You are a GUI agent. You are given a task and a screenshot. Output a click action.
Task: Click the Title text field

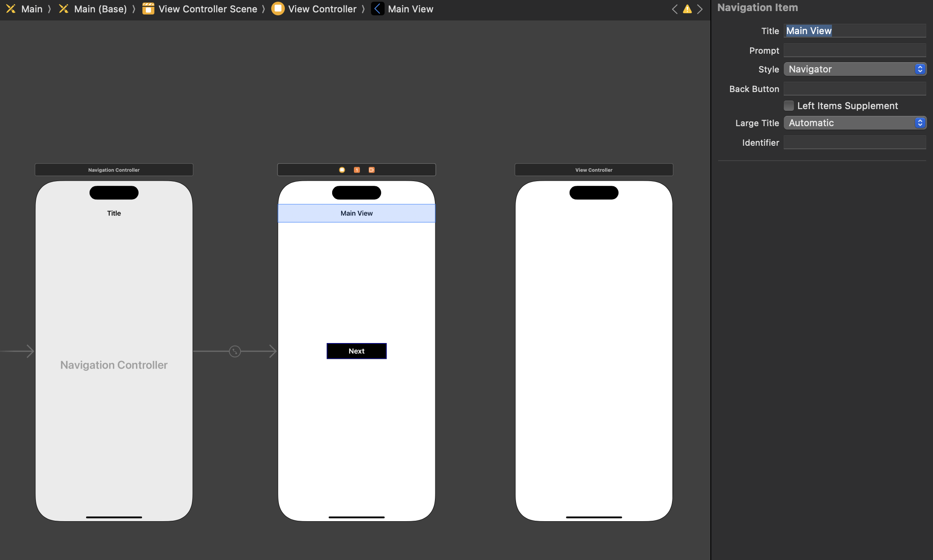pyautogui.click(x=855, y=31)
